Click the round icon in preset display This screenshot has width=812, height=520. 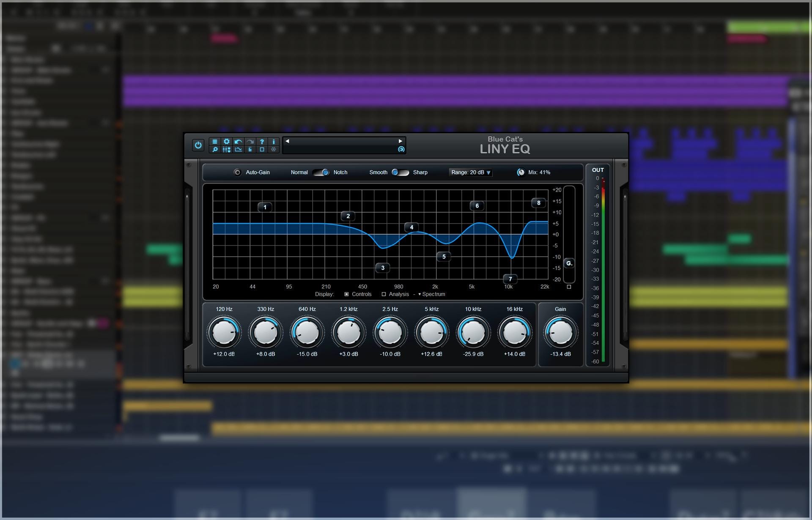pyautogui.click(x=401, y=149)
